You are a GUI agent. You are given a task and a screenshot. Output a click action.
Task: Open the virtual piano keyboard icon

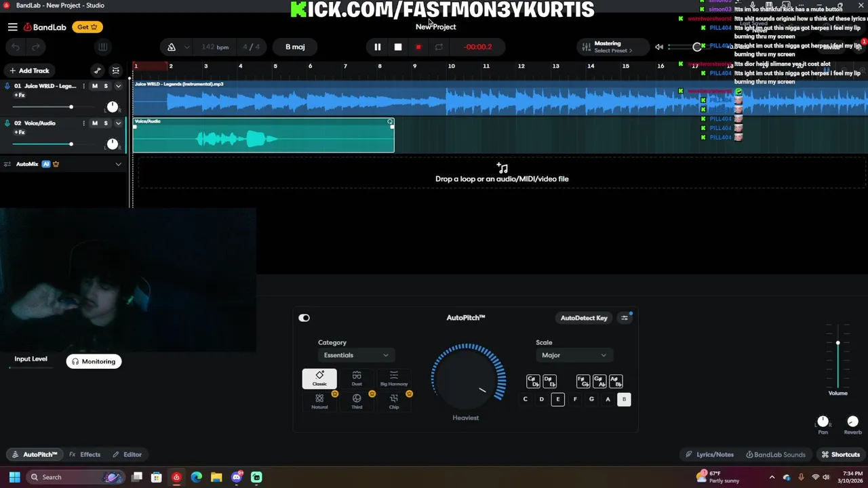pos(102,47)
